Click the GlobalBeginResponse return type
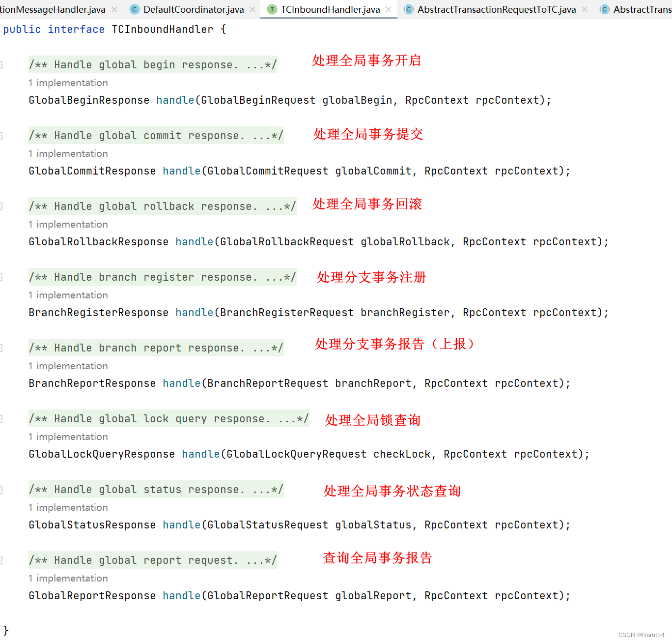Screen dimensions: 672x642 [x=89, y=100]
